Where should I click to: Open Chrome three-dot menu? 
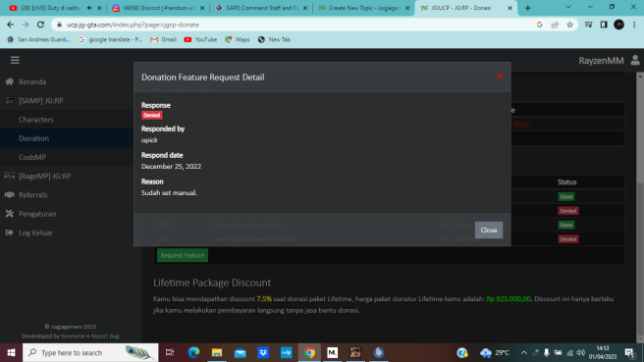click(634, 25)
